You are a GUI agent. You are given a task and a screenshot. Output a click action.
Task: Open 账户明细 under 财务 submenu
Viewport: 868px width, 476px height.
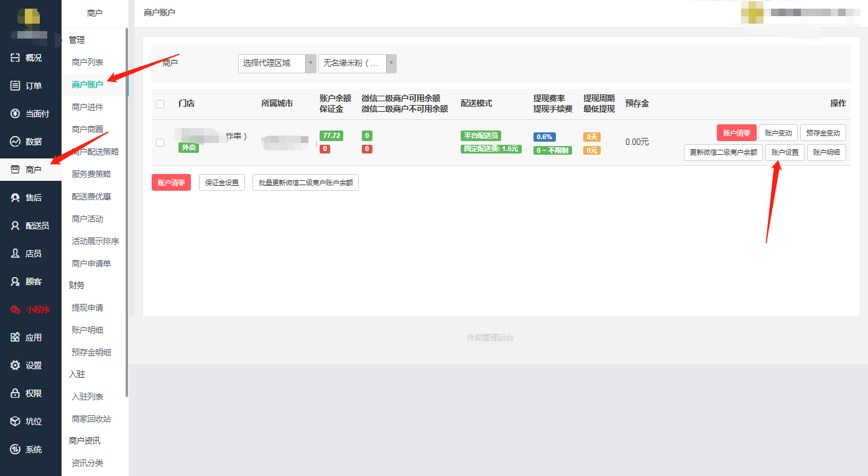pos(88,330)
